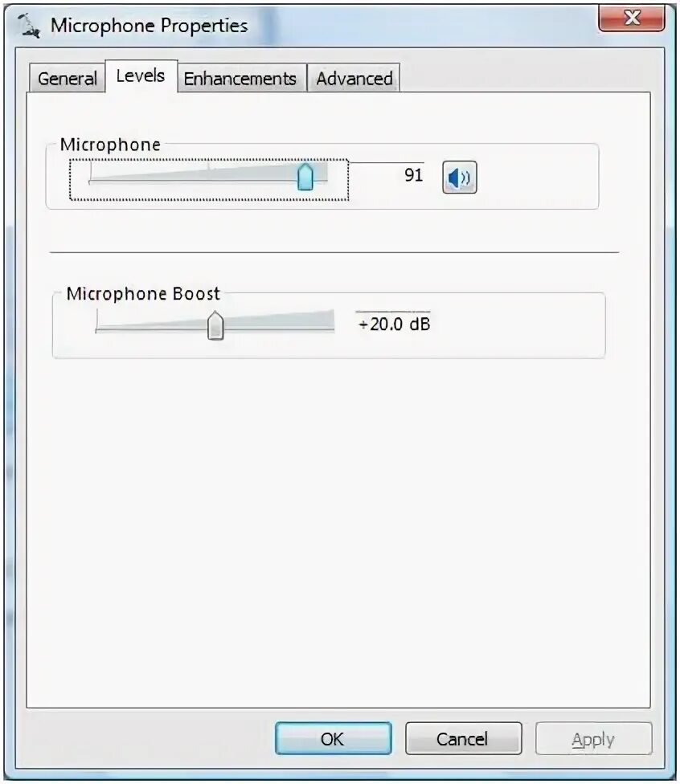This screenshot has width=680, height=784.
Task: Click the far right end of the Microphone Boost track
Action: tap(332, 328)
